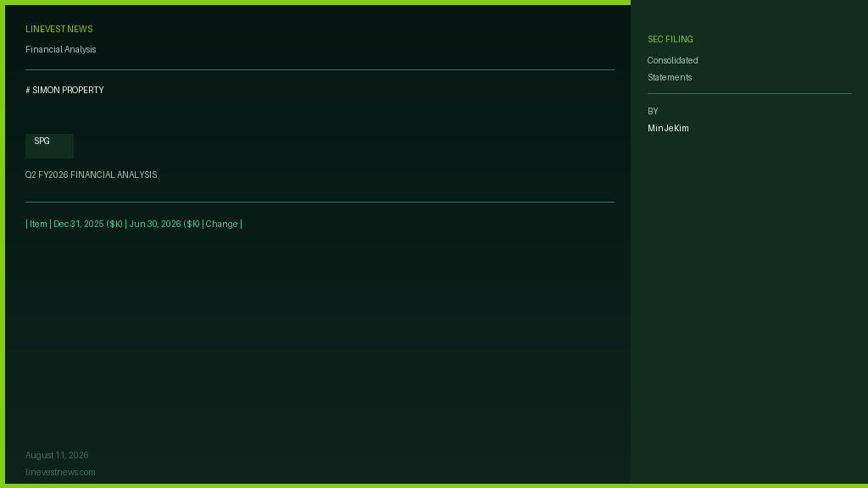This screenshot has height=488, width=868.
Task: Click the Financial Analysis subtitle
Action: coord(61,49)
